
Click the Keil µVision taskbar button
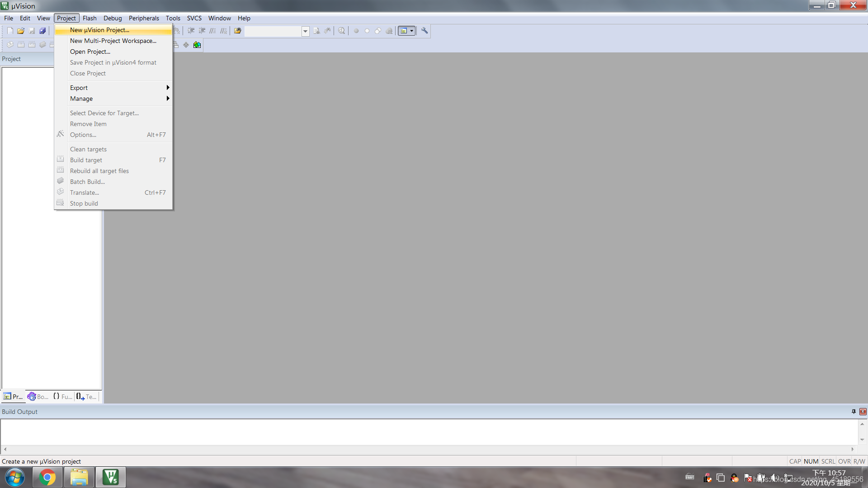pyautogui.click(x=111, y=478)
